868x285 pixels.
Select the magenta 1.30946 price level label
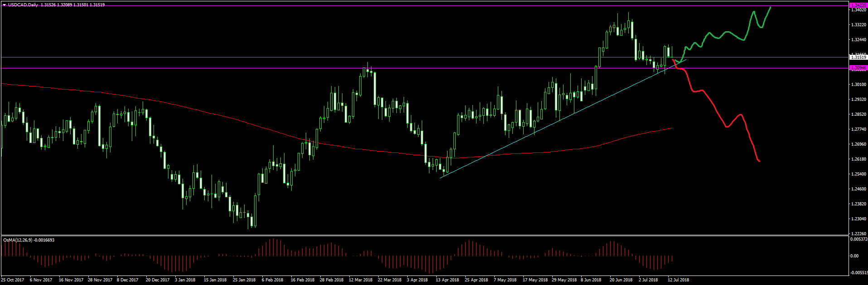pyautogui.click(x=858, y=68)
